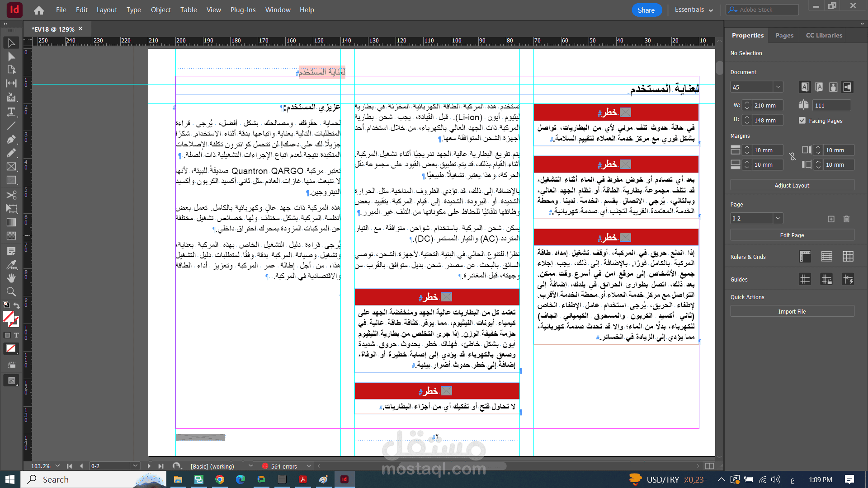Activate the Hand tool
The width and height of the screenshot is (868, 488).
click(11, 278)
